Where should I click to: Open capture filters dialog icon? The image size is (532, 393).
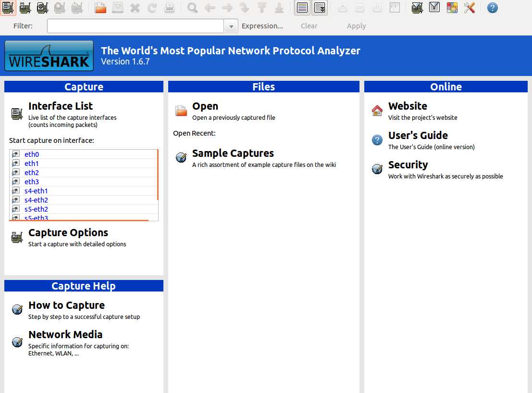tap(417, 8)
